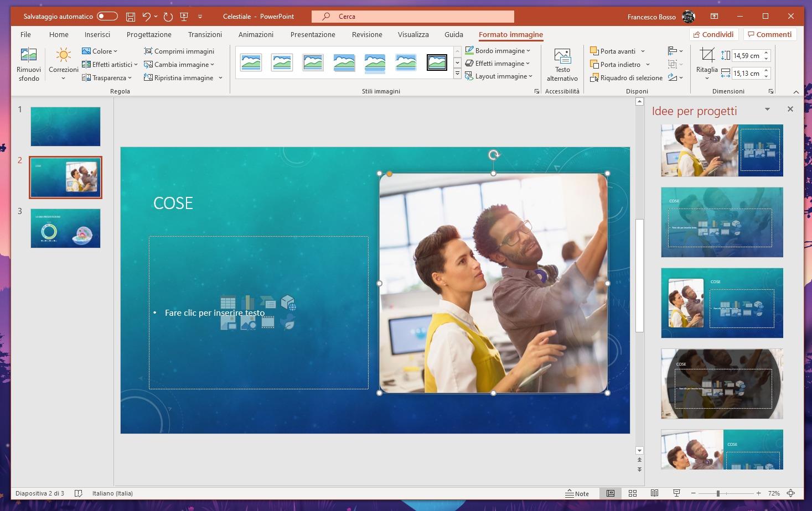Image resolution: width=812 pixels, height=511 pixels.
Task: Select slide 1 thumbnail
Action: point(65,127)
